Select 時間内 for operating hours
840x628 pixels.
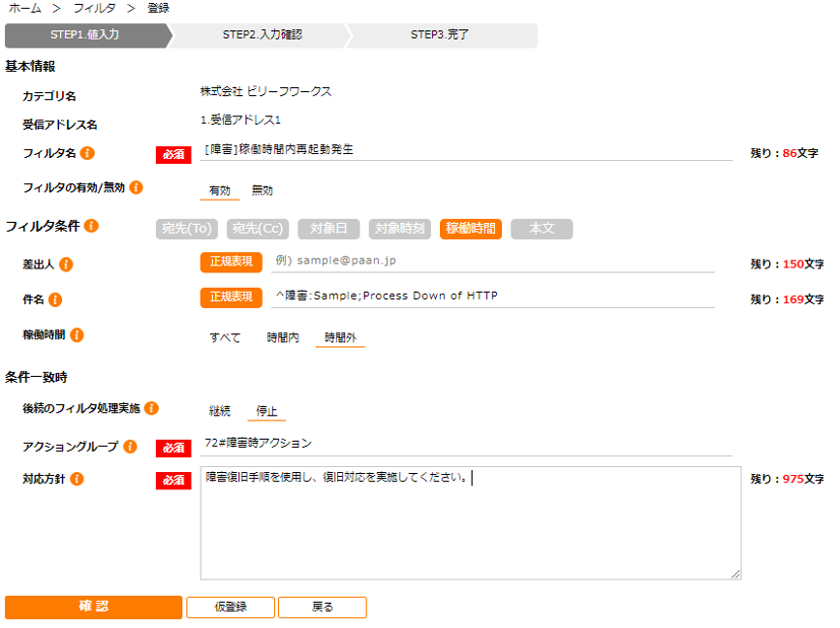(283, 337)
